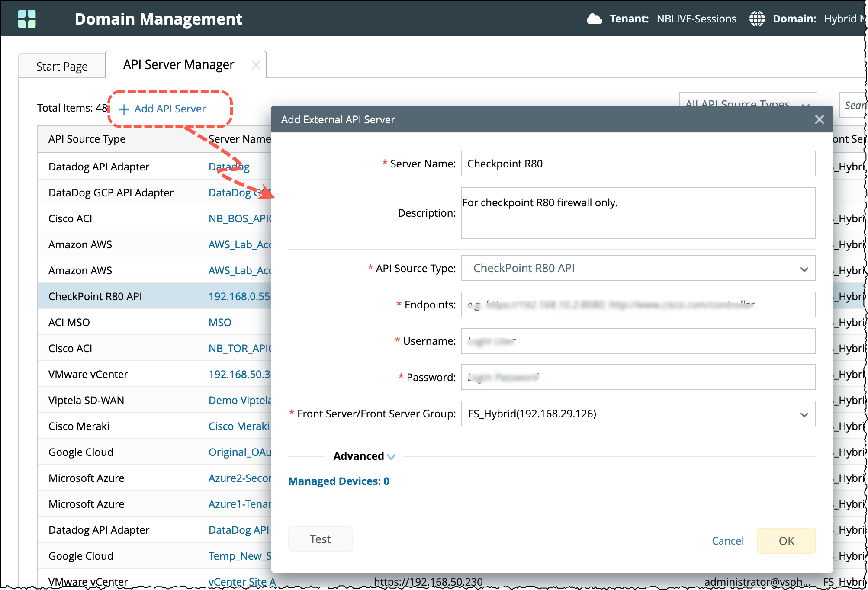Focus the Username field
The image size is (868, 590).
[638, 341]
